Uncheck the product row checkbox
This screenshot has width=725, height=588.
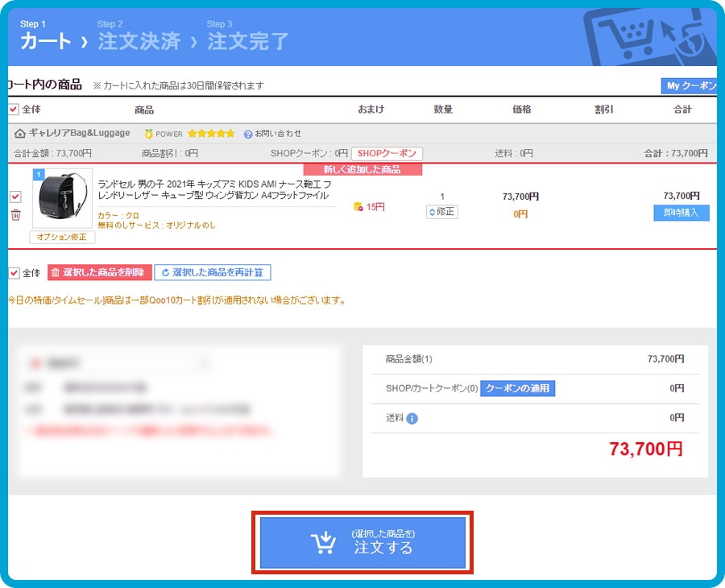pyautogui.click(x=15, y=197)
